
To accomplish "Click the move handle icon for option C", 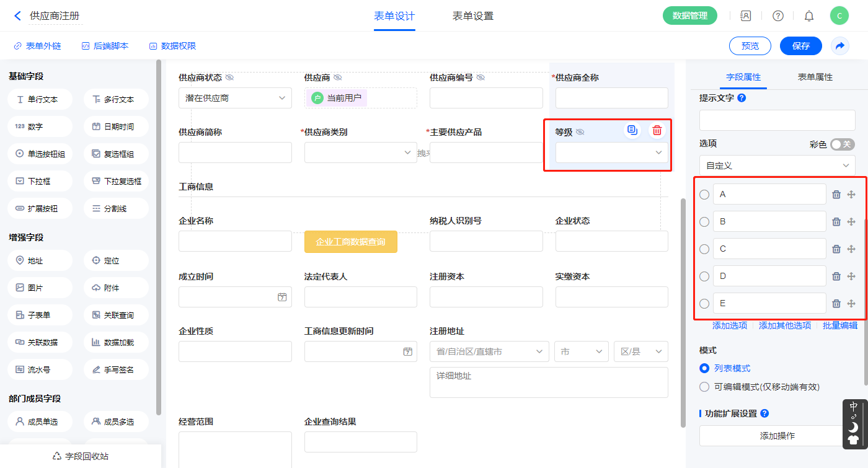I will [x=851, y=249].
